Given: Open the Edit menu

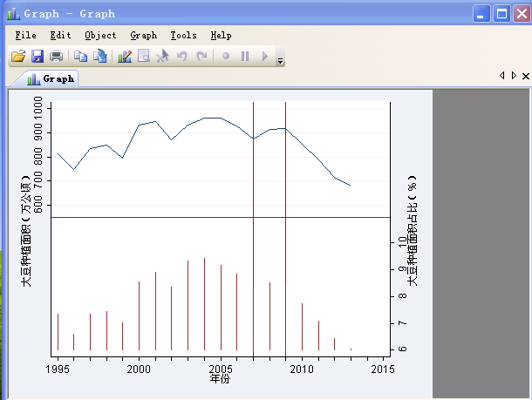Looking at the screenshot, I should (60, 36).
